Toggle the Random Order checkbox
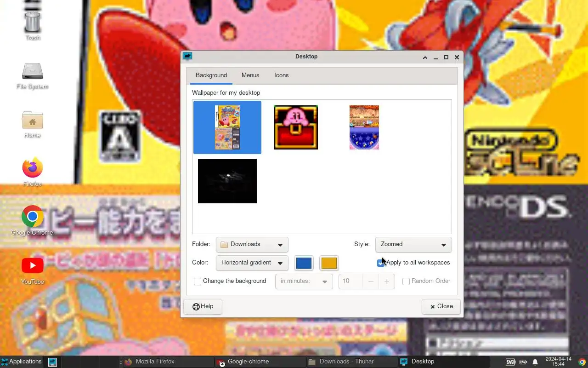Viewport: 588px width, 368px height. [406, 282]
